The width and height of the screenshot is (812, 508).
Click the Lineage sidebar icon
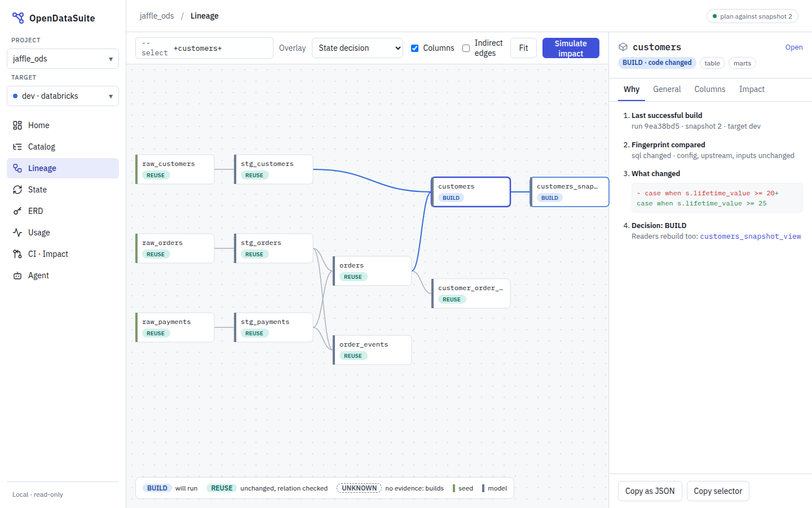click(x=17, y=168)
